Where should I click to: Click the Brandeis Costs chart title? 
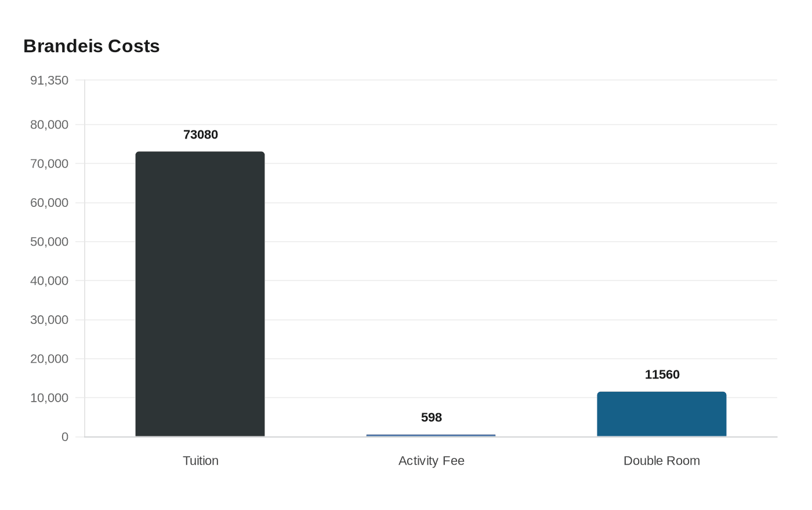[x=92, y=46]
